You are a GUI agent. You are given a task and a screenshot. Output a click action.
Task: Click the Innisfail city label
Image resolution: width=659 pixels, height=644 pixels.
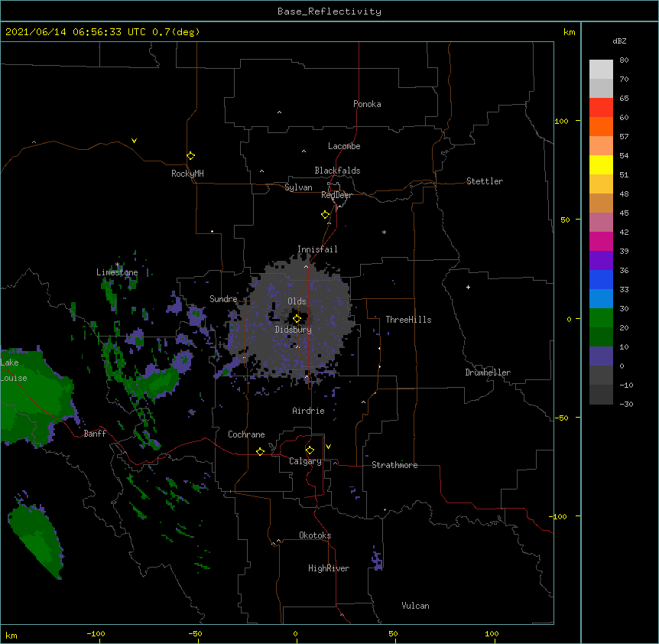[317, 249]
